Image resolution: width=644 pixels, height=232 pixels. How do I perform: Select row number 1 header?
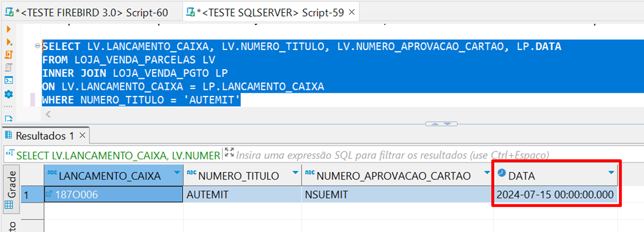tap(32, 195)
